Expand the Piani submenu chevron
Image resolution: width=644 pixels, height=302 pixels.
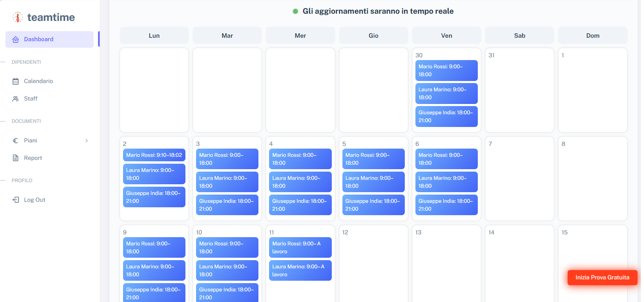[x=86, y=141]
